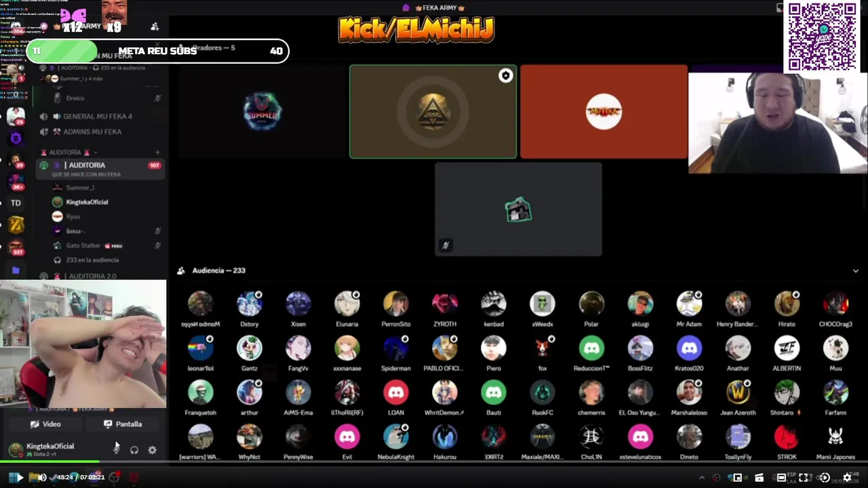Open Kratos020 Discord default avatar
The height and width of the screenshot is (488, 868).
pos(689,348)
